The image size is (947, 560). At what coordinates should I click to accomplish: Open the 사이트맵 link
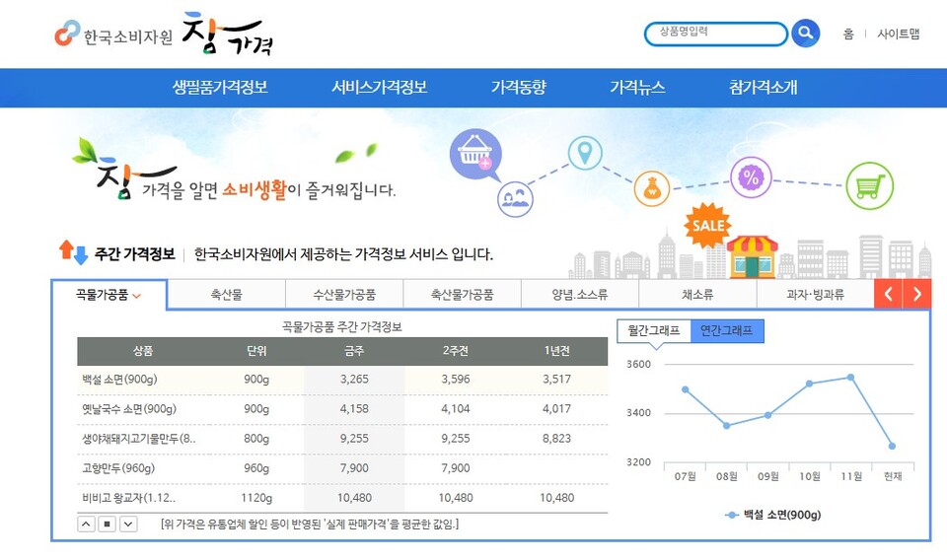pos(898,34)
